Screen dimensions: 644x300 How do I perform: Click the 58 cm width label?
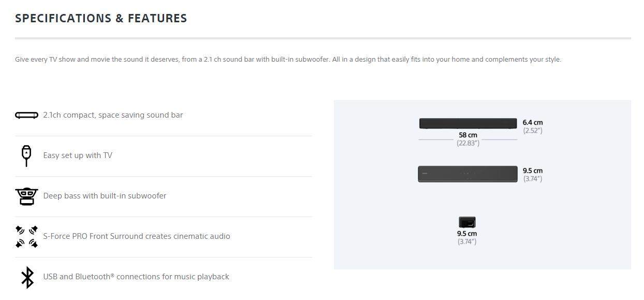point(468,135)
